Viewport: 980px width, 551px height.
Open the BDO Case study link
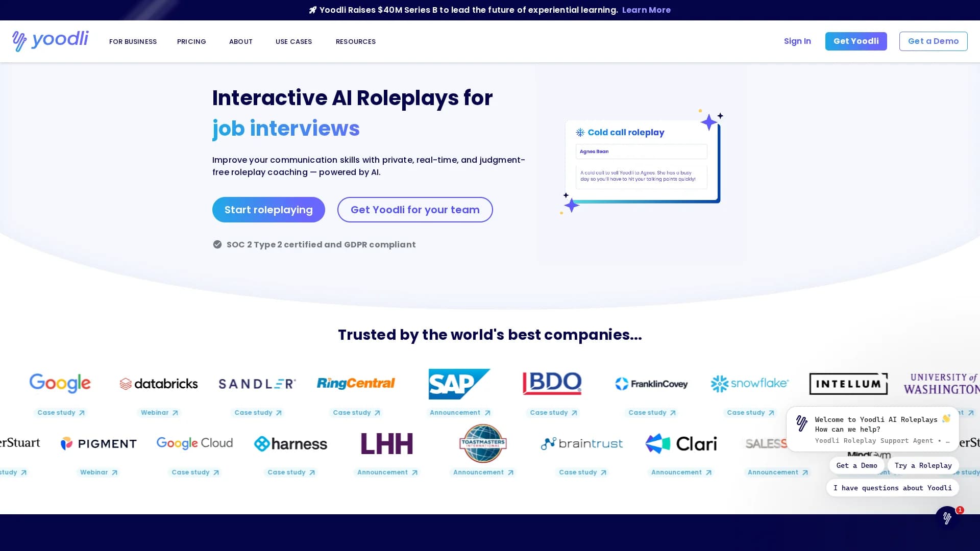tap(553, 412)
